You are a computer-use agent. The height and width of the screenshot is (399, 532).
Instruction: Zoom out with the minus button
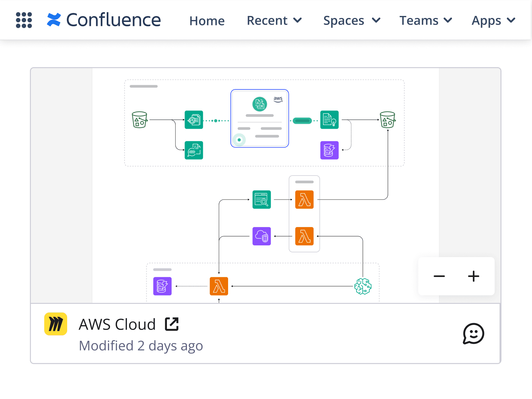tap(439, 276)
